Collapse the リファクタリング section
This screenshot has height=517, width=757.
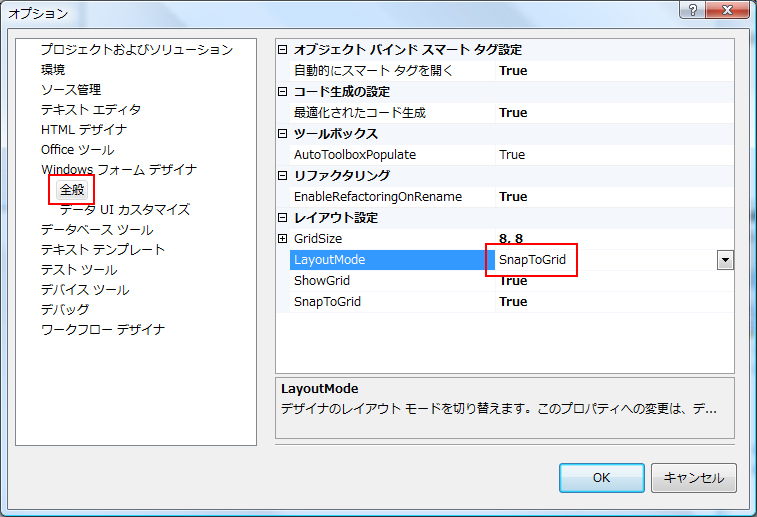tap(282, 176)
